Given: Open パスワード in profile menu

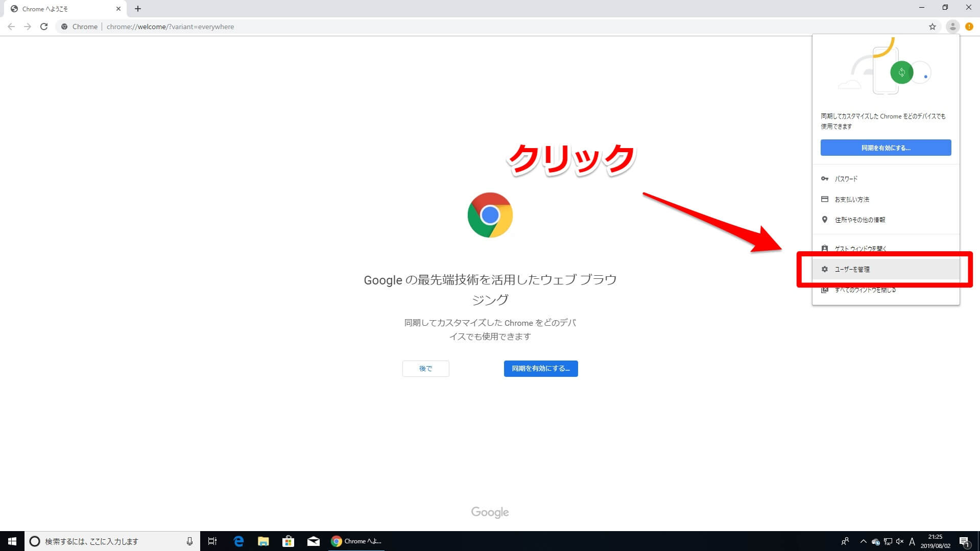Looking at the screenshot, I should pyautogui.click(x=886, y=179).
